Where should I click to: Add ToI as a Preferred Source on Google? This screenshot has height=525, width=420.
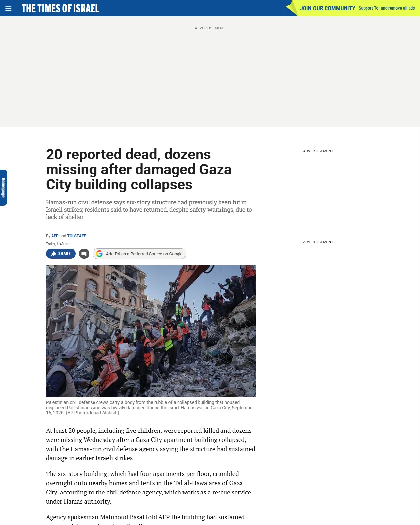139,254
